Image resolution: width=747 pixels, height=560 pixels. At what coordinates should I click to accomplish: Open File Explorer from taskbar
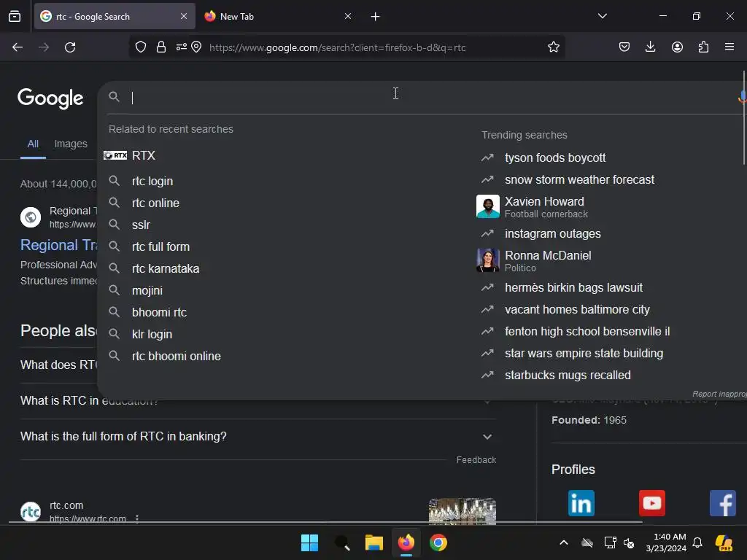pos(374,542)
